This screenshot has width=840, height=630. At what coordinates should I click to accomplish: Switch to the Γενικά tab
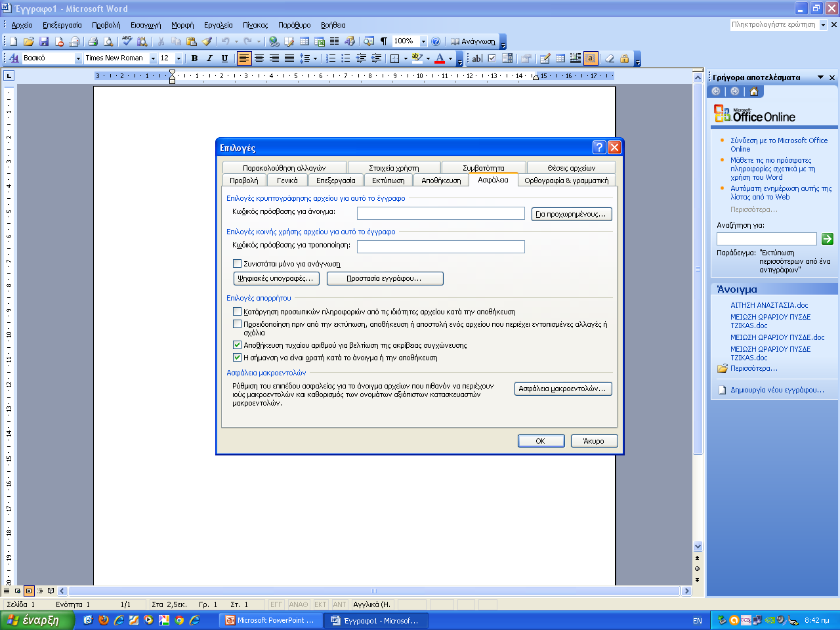(x=287, y=180)
